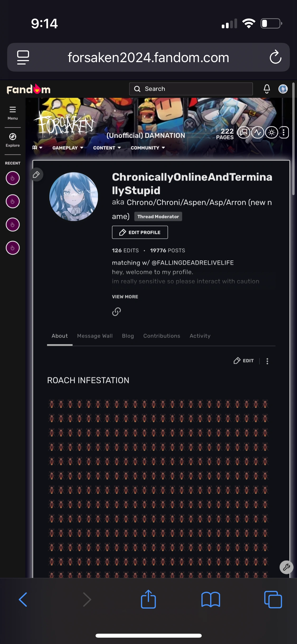
Task: Open the (Unofficial) DAMNATION wiki title
Action: click(x=146, y=135)
